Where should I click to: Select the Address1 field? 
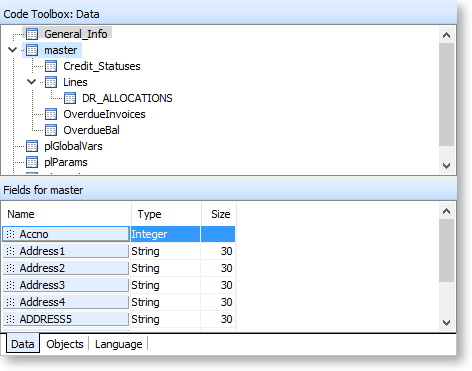tap(66, 251)
